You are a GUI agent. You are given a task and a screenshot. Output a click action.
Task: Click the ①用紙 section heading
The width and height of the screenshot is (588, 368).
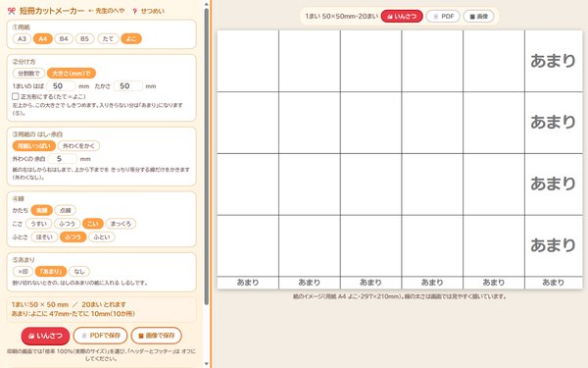tap(21, 27)
